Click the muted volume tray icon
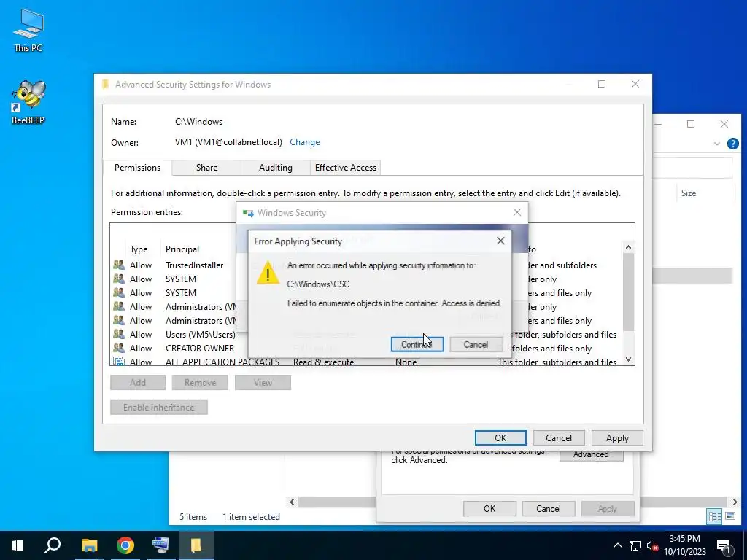 (x=653, y=545)
